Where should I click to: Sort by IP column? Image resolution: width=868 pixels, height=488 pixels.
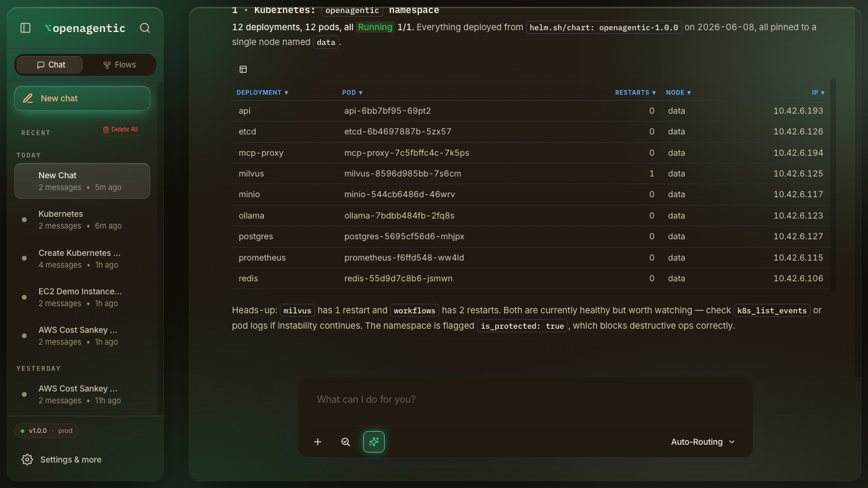[x=818, y=92]
